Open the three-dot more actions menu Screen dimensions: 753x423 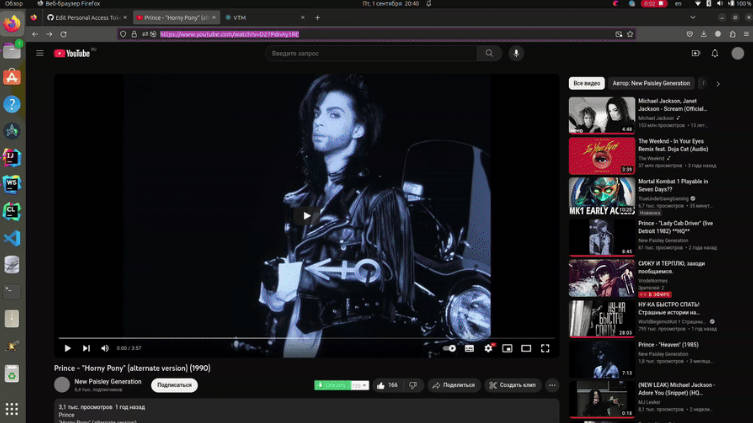(552, 385)
